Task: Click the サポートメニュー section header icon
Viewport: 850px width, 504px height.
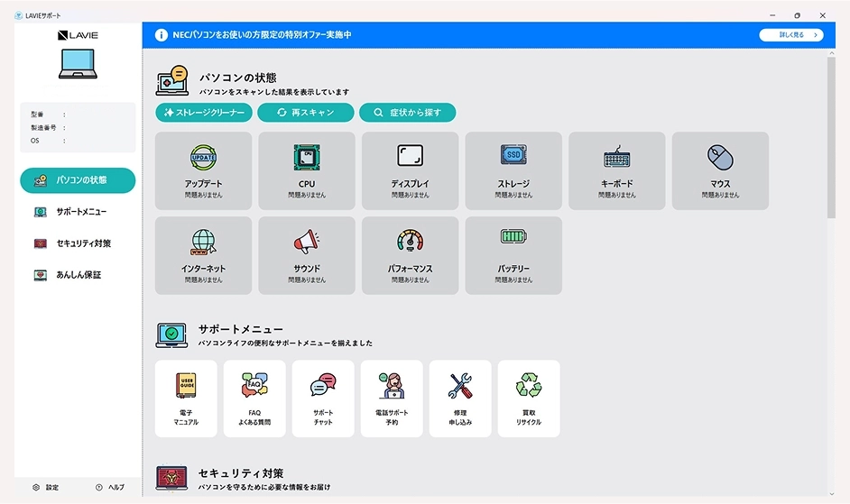Action: point(171,334)
